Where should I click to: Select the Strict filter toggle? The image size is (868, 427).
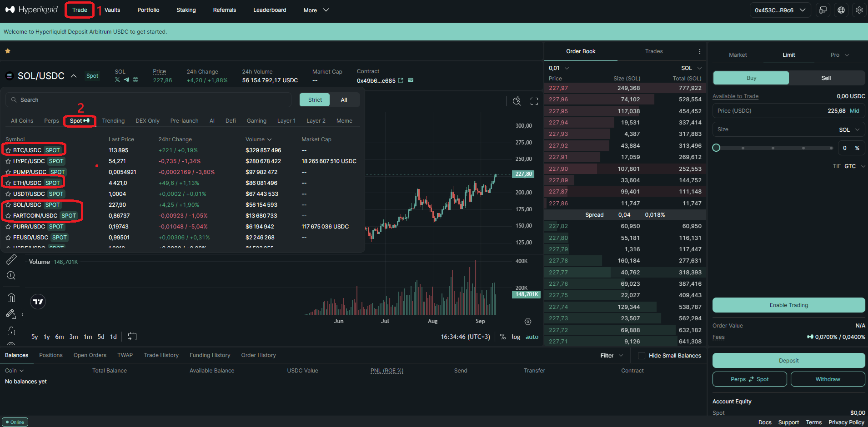click(315, 100)
